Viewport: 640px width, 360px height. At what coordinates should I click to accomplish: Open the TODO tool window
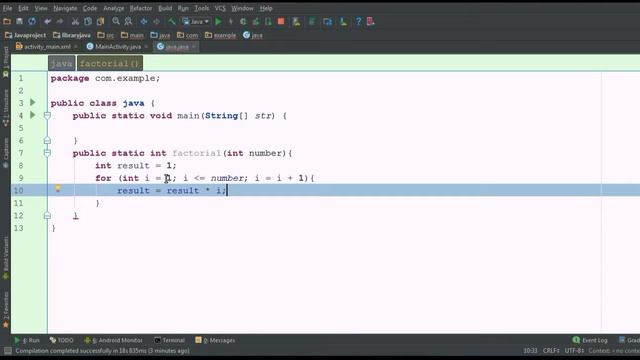[x=61, y=340]
